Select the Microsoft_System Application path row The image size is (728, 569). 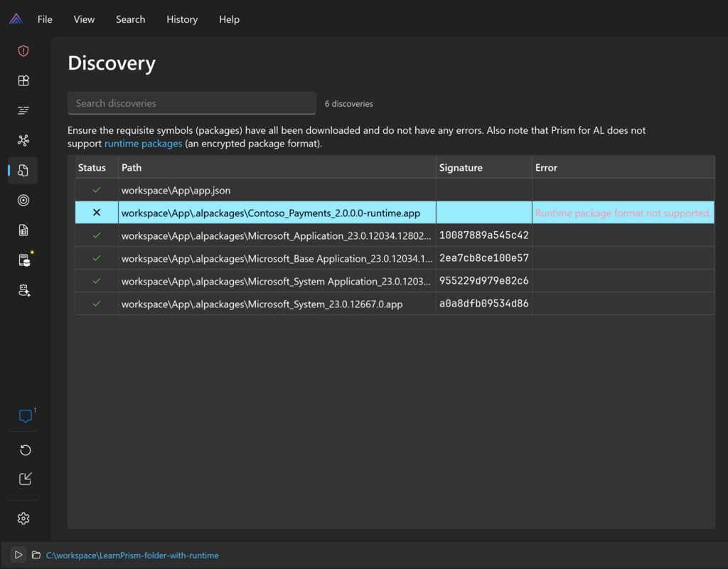[x=277, y=281]
